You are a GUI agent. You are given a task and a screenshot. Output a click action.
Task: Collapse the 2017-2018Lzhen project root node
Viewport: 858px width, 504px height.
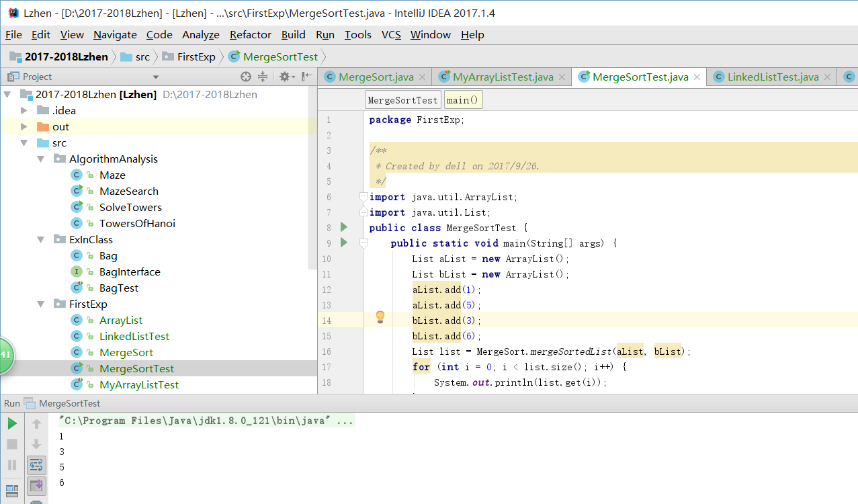point(8,95)
